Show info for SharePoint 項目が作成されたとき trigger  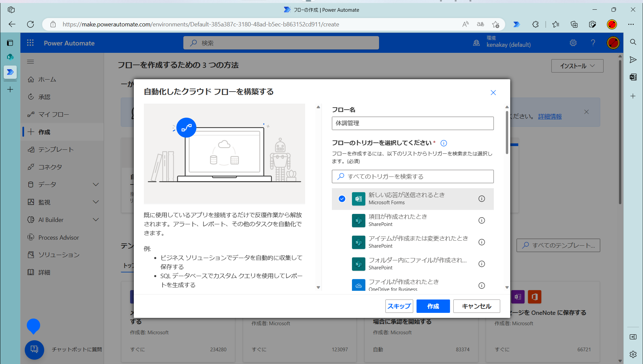[x=481, y=220]
